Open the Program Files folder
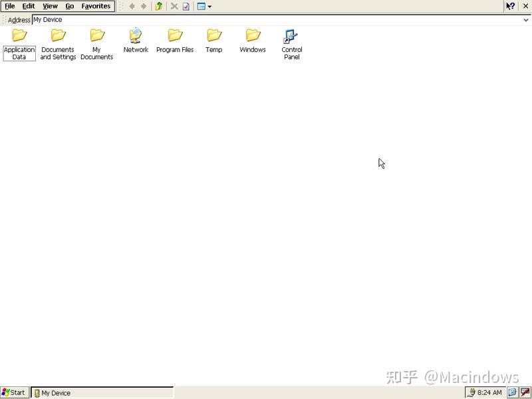Image resolution: width=532 pixels, height=399 pixels. [x=174, y=38]
